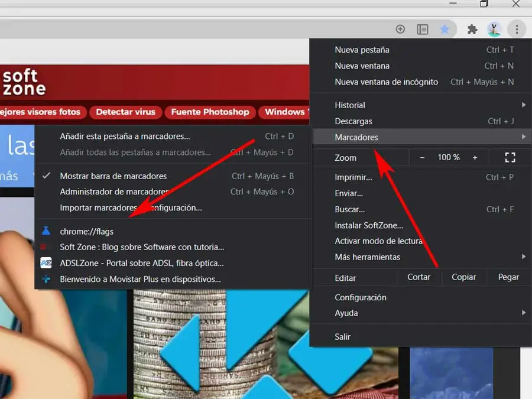Choose Imprimir... from the menu

tap(421, 177)
